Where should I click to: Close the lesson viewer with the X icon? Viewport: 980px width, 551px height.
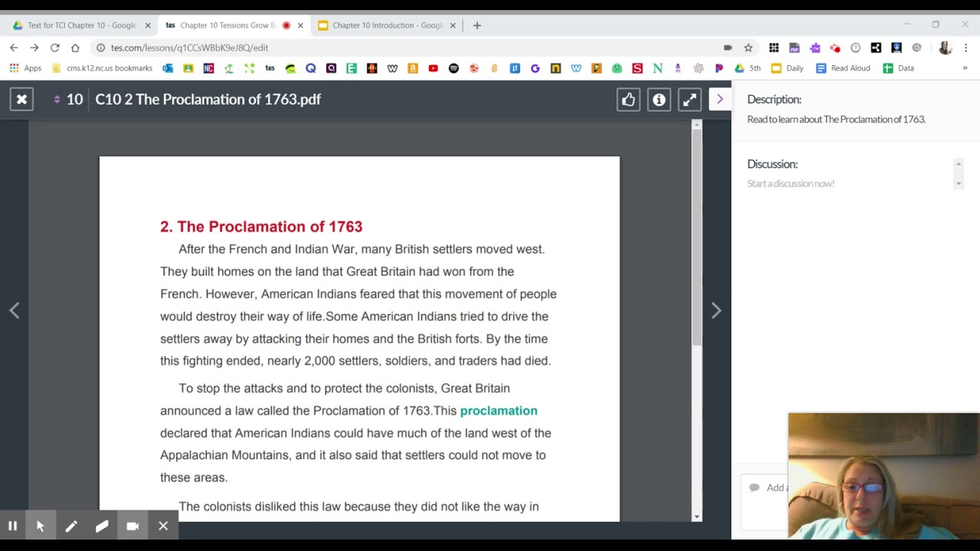click(21, 99)
